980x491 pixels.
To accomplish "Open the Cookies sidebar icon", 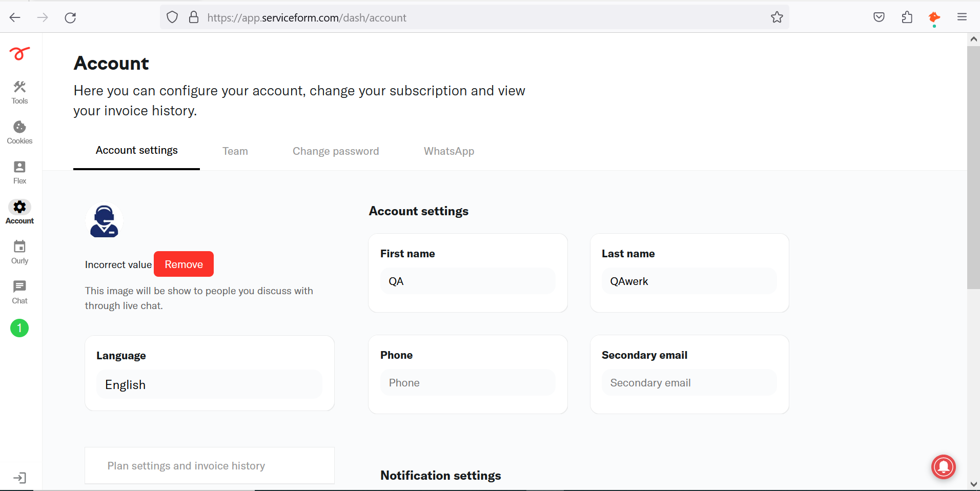I will [x=19, y=132].
